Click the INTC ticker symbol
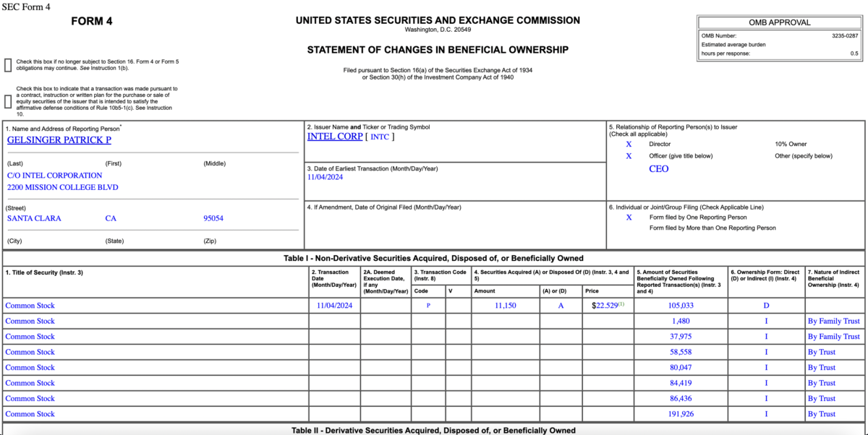Screen dimensions: 868x435 380,137
